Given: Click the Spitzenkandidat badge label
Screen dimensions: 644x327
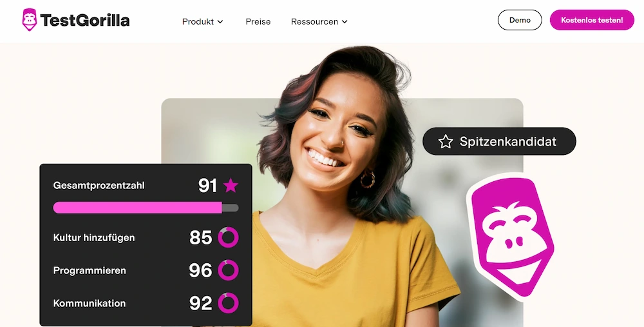Looking at the screenshot, I should (508, 141).
